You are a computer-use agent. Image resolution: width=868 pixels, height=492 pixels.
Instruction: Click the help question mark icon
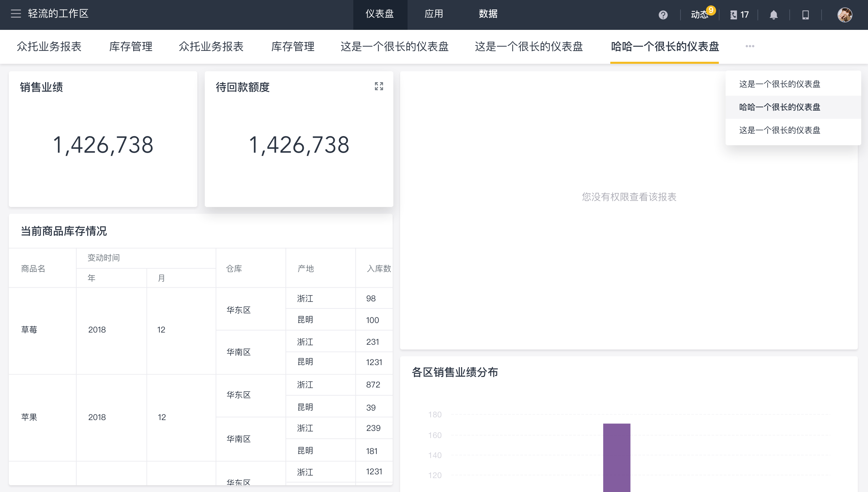click(663, 15)
